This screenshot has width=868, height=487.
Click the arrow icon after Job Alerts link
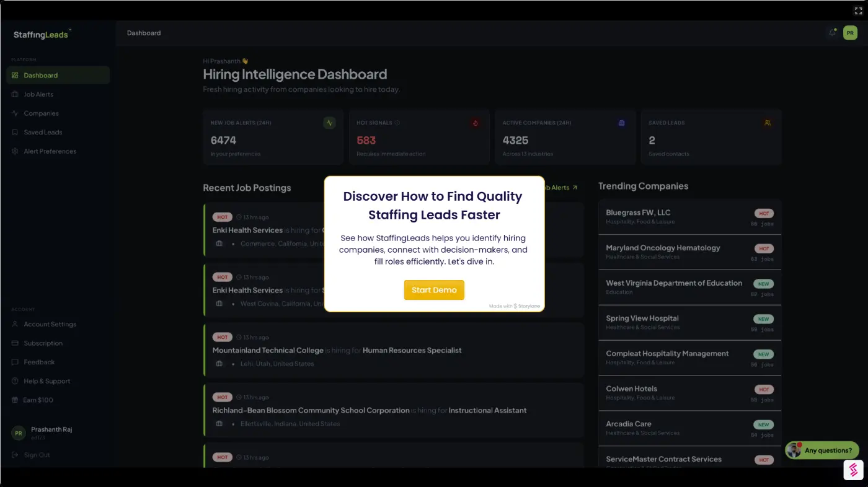click(x=575, y=188)
